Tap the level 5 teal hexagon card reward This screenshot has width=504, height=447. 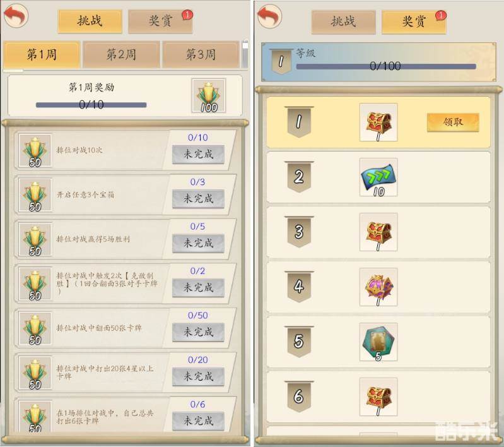(x=378, y=342)
